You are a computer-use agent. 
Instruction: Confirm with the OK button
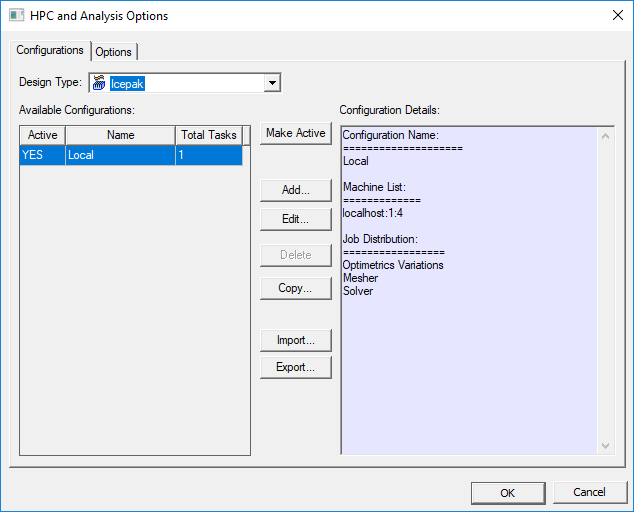coord(508,493)
